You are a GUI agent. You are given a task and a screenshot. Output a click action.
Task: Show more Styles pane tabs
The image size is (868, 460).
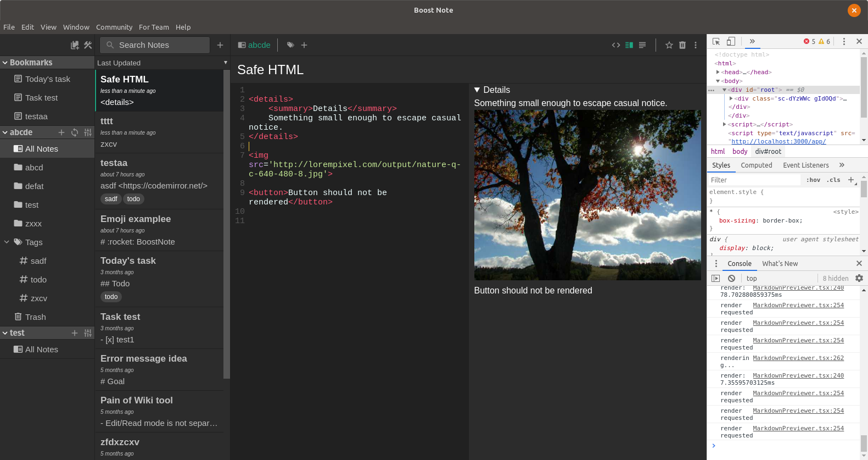click(842, 165)
